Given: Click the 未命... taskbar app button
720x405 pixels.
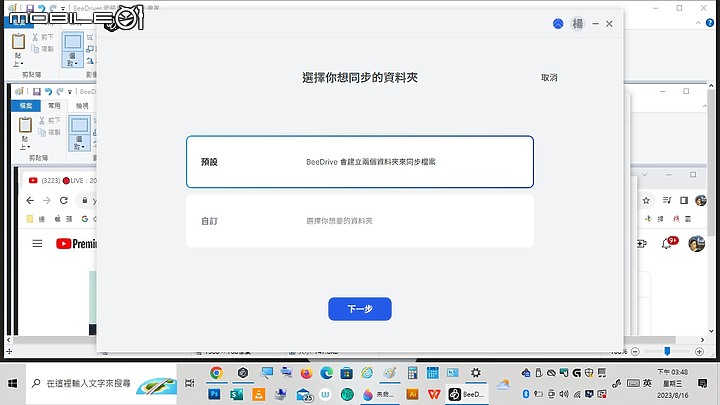Looking at the screenshot, I should (379, 394).
